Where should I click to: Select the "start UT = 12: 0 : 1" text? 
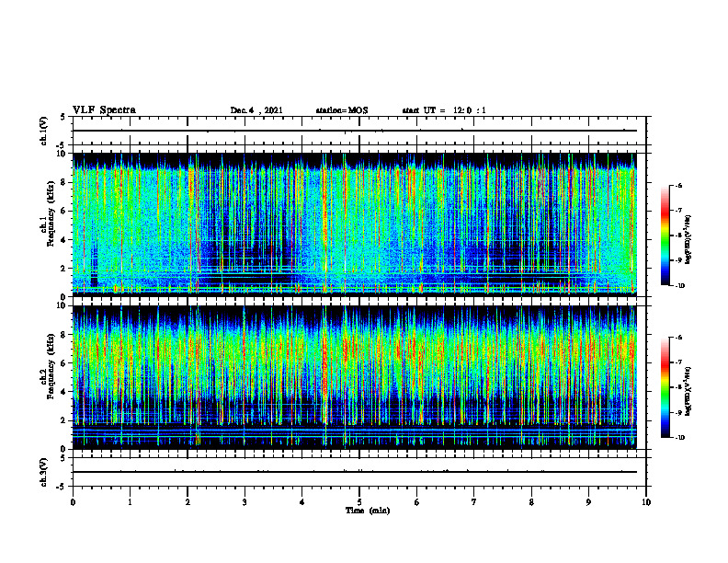444,110
